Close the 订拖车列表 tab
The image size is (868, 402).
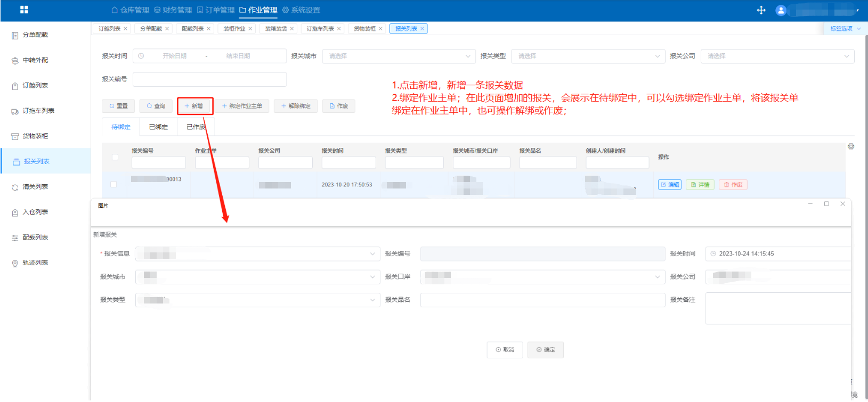click(338, 29)
